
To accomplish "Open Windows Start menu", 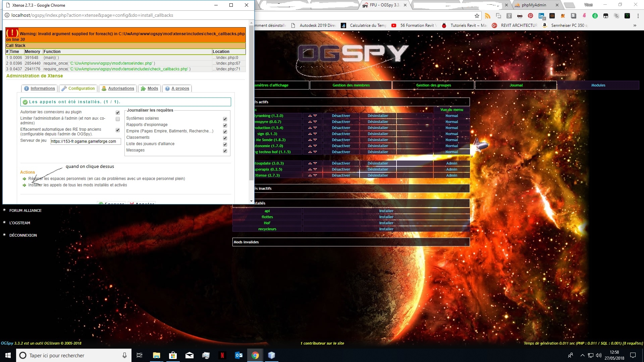I will click(8, 355).
